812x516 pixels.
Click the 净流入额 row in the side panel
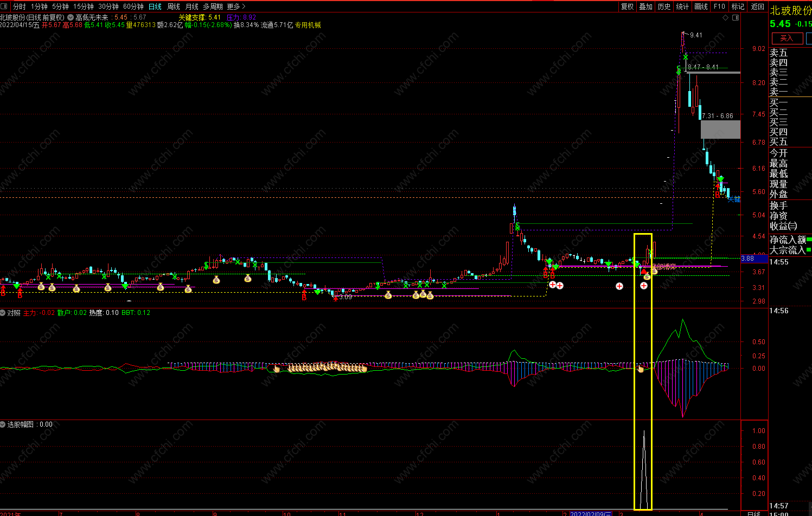click(790, 240)
